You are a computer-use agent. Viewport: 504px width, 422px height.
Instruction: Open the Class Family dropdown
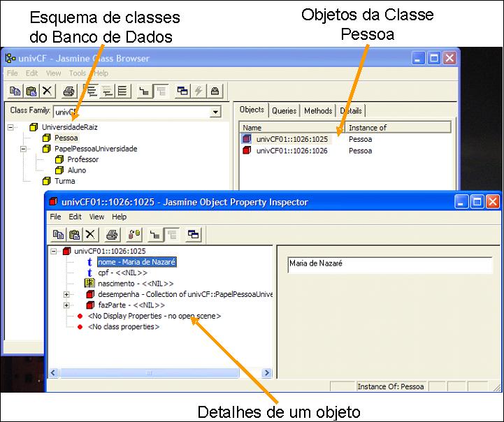point(215,112)
